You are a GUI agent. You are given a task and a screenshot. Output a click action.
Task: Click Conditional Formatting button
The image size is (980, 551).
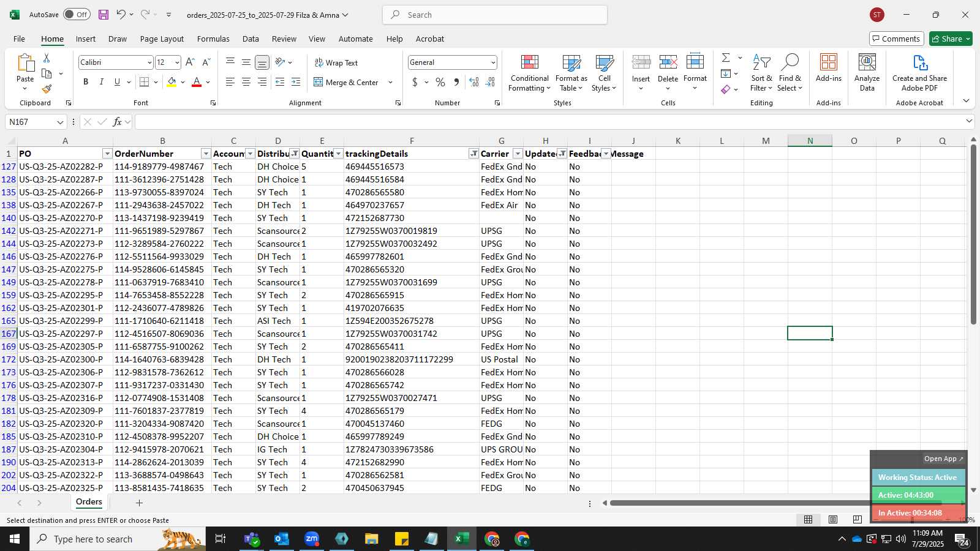pos(529,73)
